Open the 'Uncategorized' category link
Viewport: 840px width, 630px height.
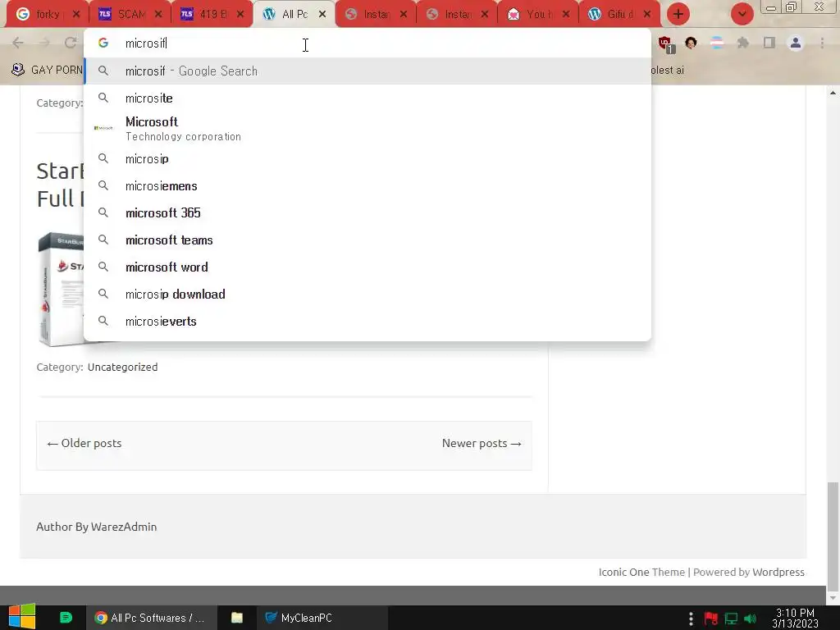[x=123, y=367]
